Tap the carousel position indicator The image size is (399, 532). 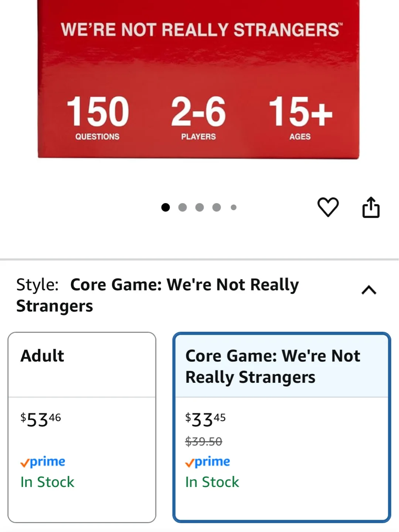pos(199,207)
